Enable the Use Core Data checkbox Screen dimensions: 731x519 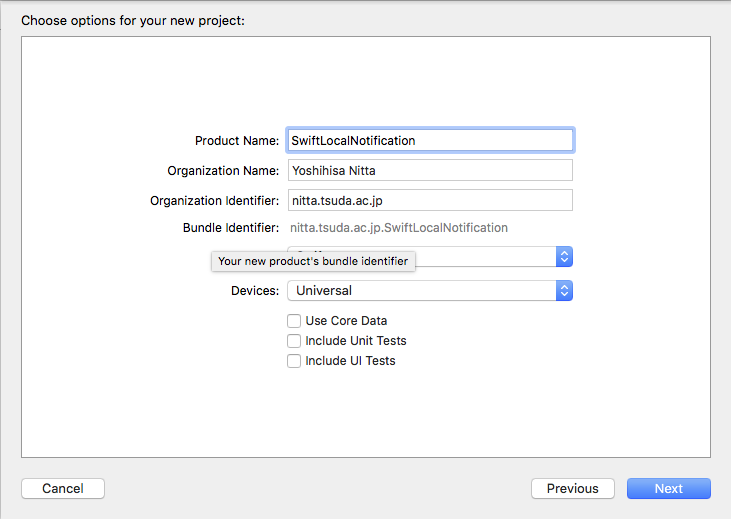pyautogui.click(x=294, y=321)
